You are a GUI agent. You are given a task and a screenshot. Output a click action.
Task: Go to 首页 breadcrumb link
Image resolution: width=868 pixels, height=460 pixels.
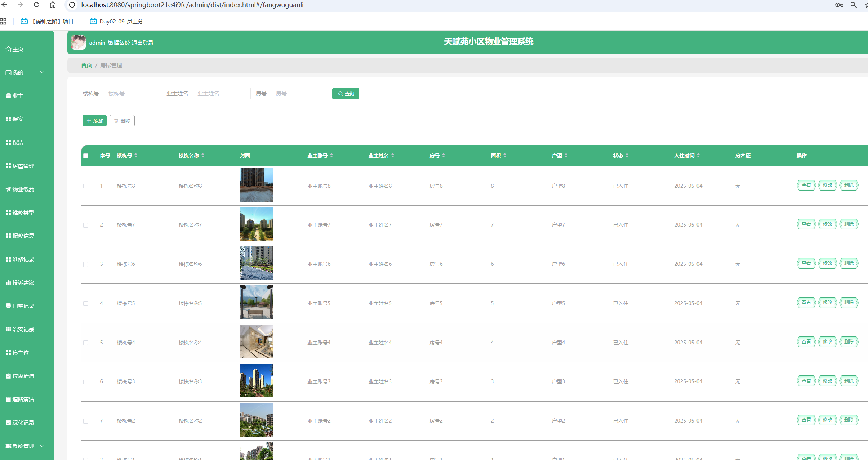click(86, 66)
